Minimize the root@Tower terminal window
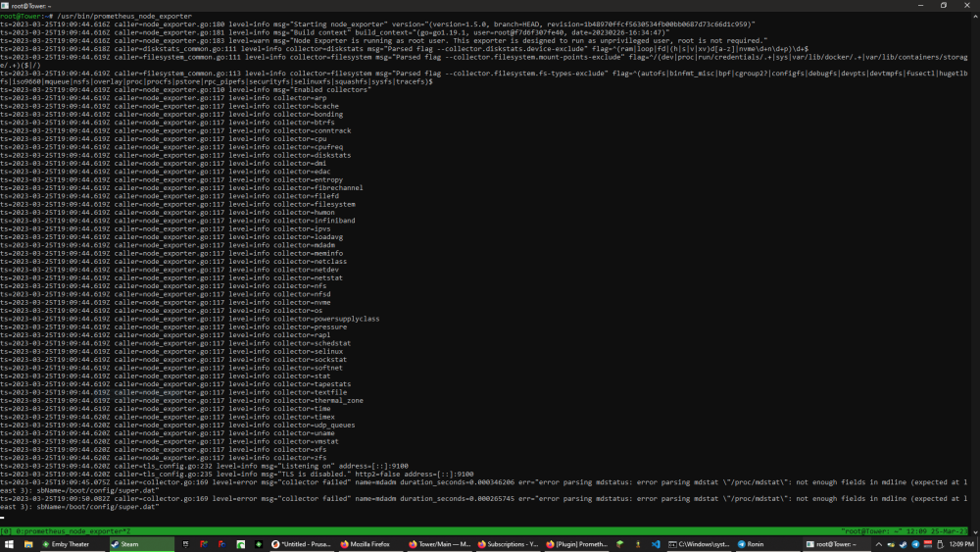The image size is (980, 552). click(920, 5)
